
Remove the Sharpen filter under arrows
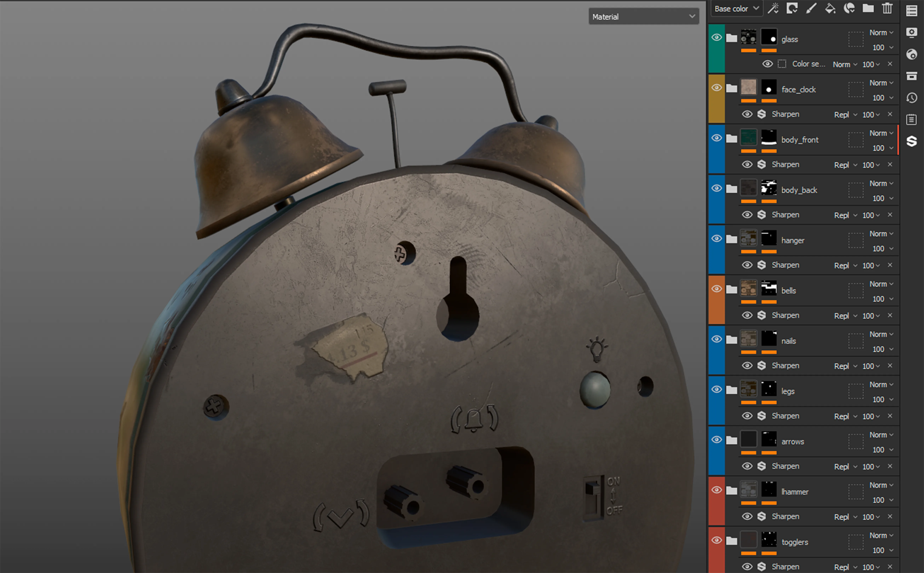tap(890, 466)
